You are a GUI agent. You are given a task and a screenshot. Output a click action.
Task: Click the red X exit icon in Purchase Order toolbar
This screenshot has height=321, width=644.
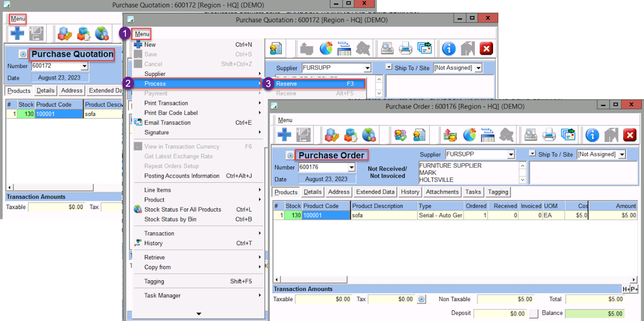click(x=629, y=135)
